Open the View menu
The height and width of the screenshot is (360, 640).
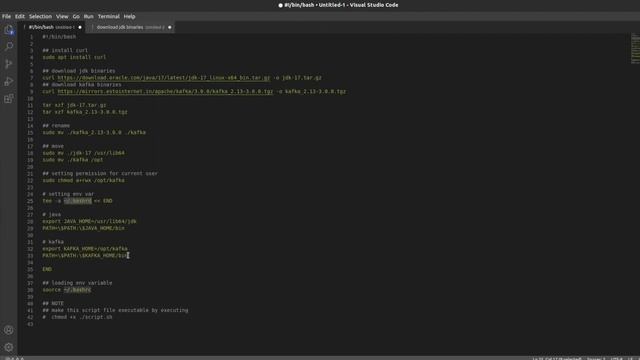click(x=62, y=16)
